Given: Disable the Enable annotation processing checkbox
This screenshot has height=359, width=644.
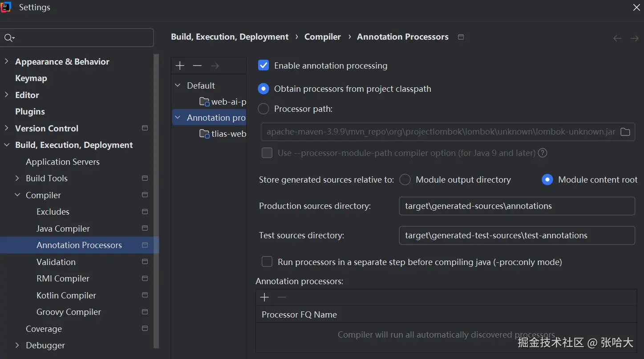Looking at the screenshot, I should click(263, 65).
